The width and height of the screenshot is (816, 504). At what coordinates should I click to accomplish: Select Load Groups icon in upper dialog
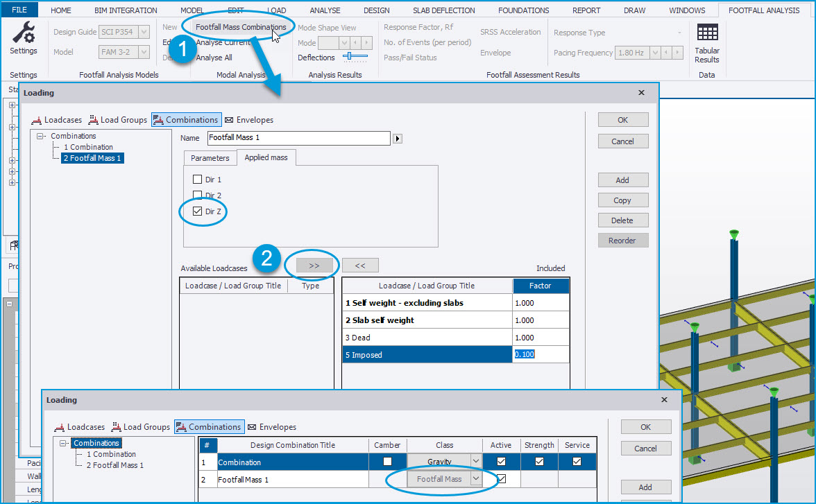tap(94, 120)
